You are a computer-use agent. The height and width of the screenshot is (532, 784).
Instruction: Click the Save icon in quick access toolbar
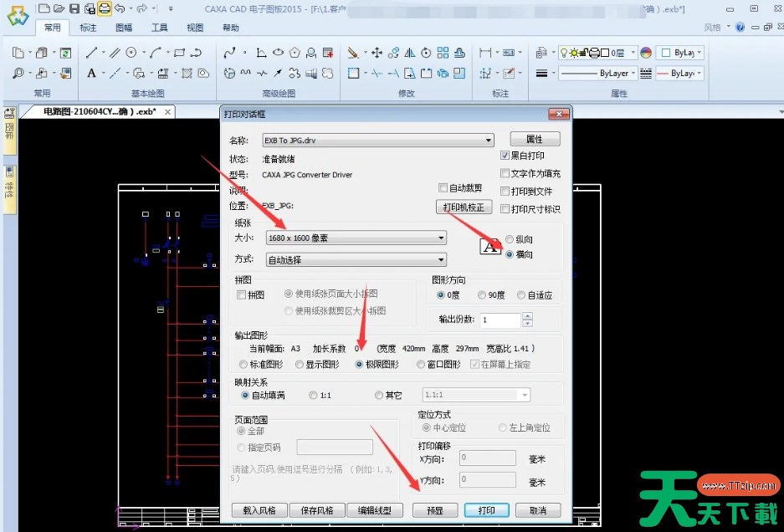click(74, 8)
